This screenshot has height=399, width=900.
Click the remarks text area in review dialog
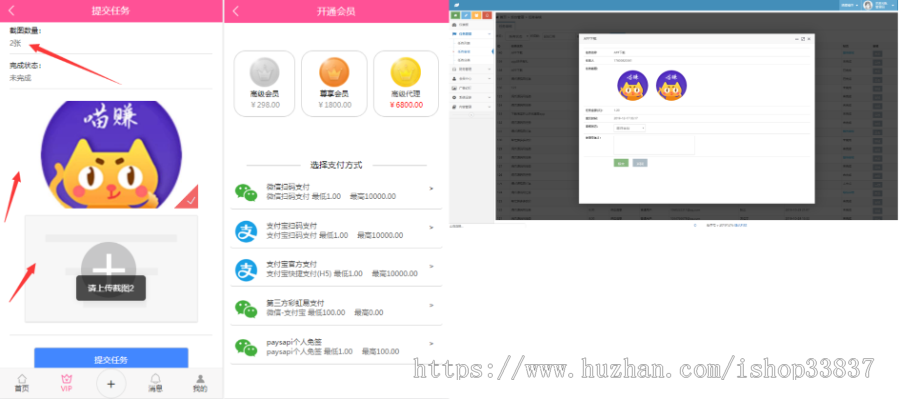[654, 145]
